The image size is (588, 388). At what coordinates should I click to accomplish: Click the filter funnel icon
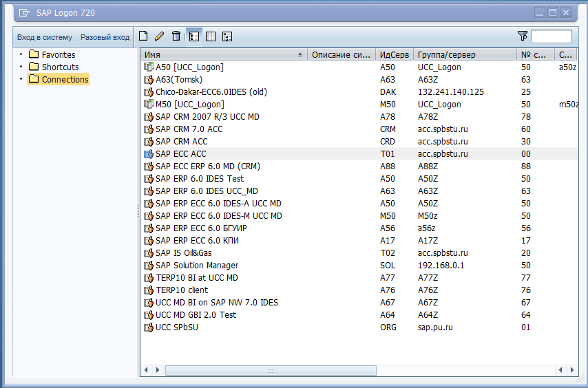523,36
